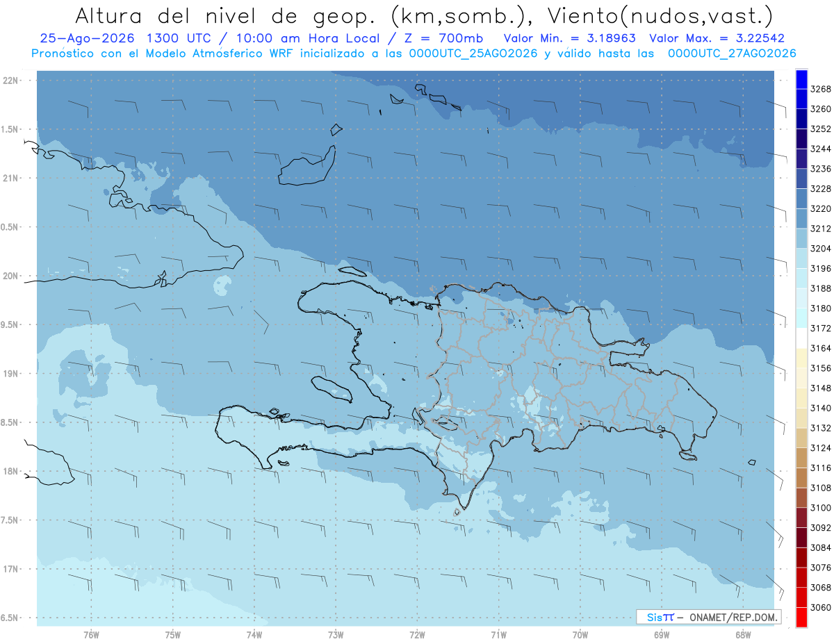Select the "Valor Min. = 3.18963" text

click(569, 39)
